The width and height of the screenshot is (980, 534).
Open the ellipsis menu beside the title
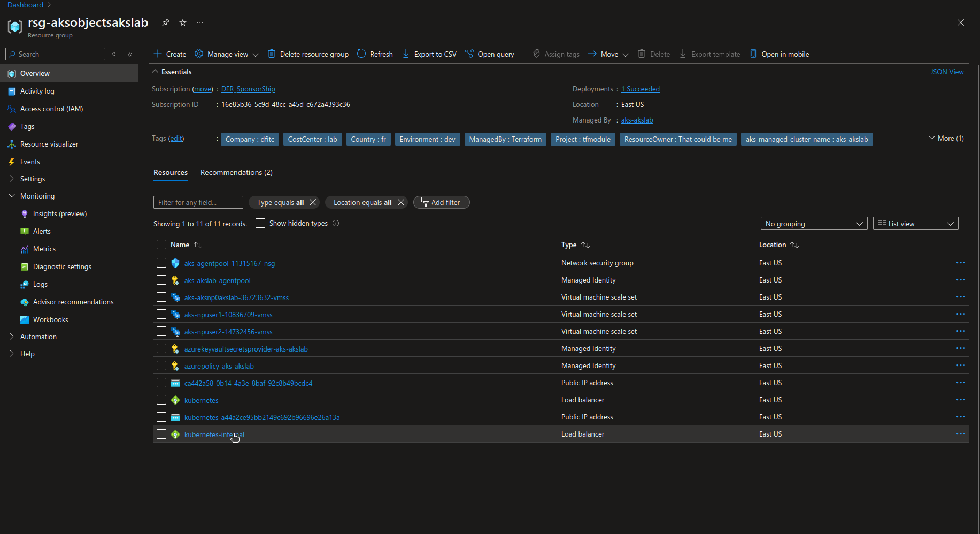coord(200,22)
